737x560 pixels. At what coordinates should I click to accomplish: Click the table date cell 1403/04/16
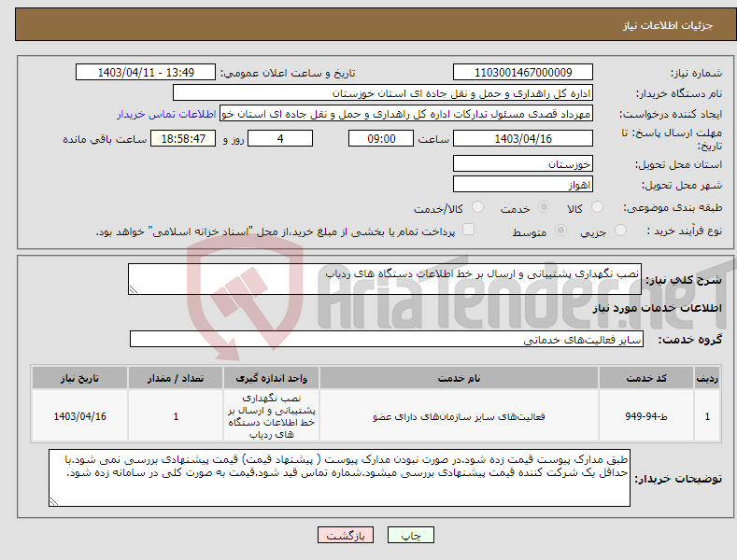click(x=79, y=416)
